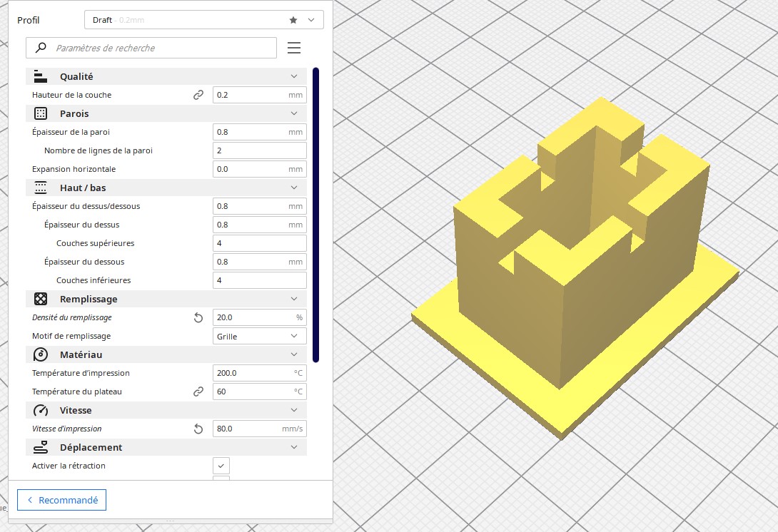Image resolution: width=778 pixels, height=532 pixels.
Task: Edit the Température d'impression value
Action: 260,373
